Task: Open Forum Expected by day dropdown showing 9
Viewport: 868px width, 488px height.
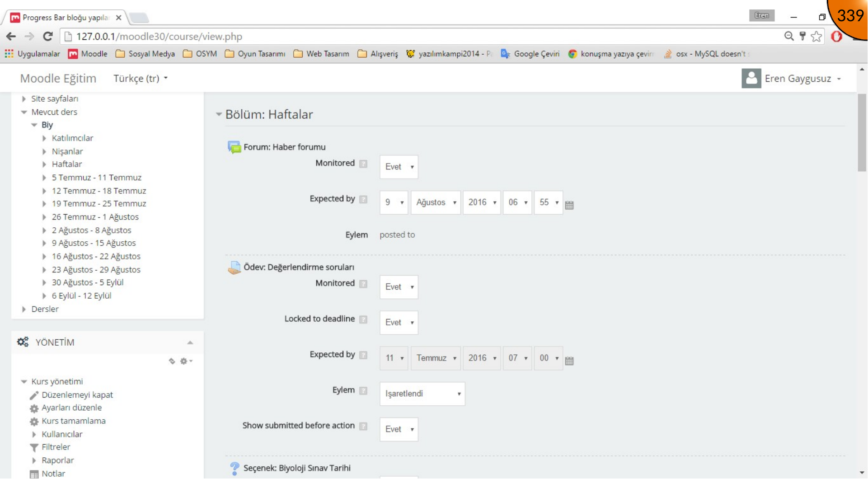Action: pos(394,202)
